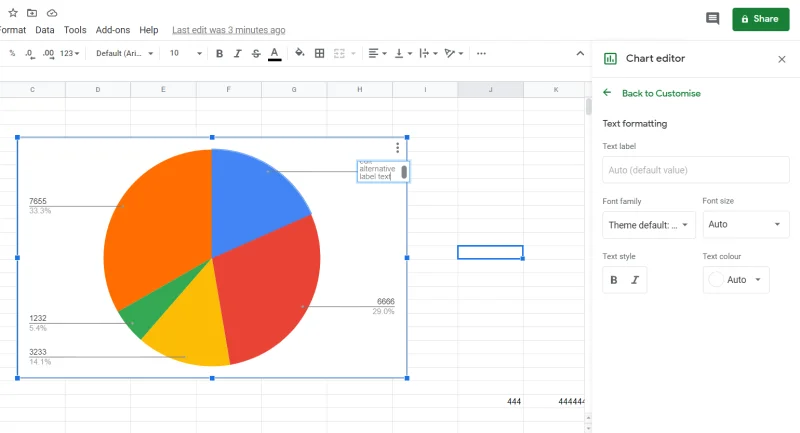Click the move to folder icon
The image size is (800, 433).
point(32,13)
